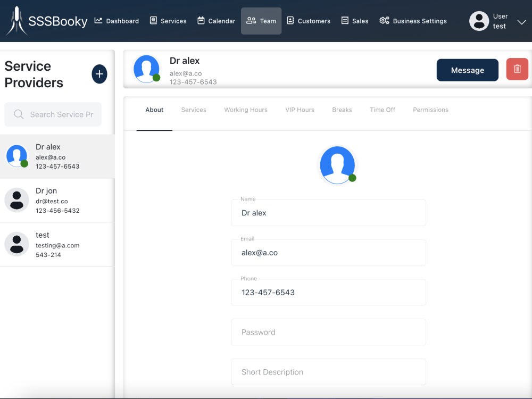Select the Services navigation icon
This screenshot has height=399, width=532.
[153, 21]
